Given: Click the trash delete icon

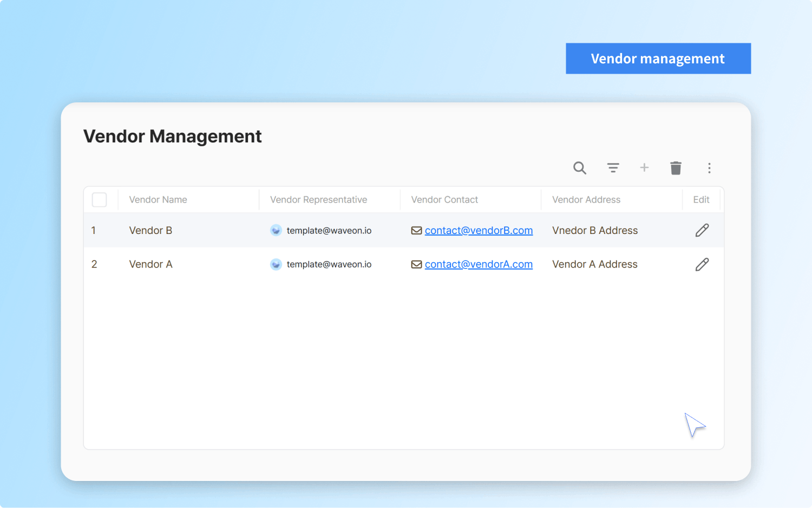Looking at the screenshot, I should 676,168.
